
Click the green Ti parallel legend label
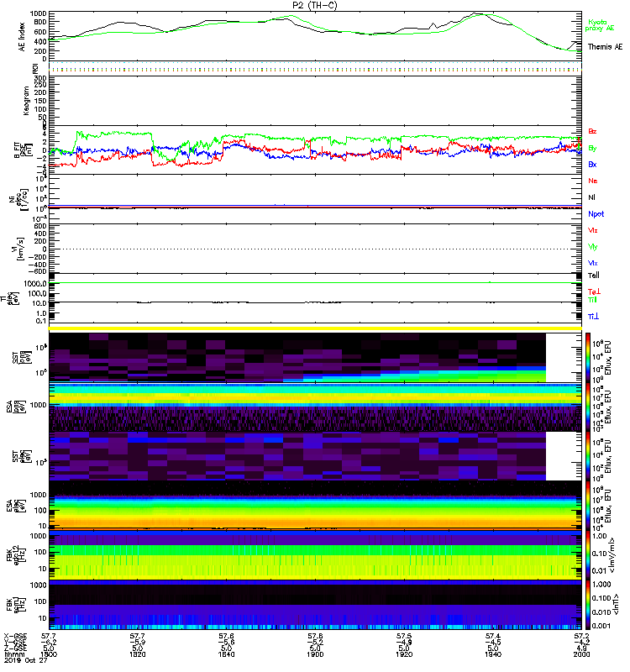(592, 300)
